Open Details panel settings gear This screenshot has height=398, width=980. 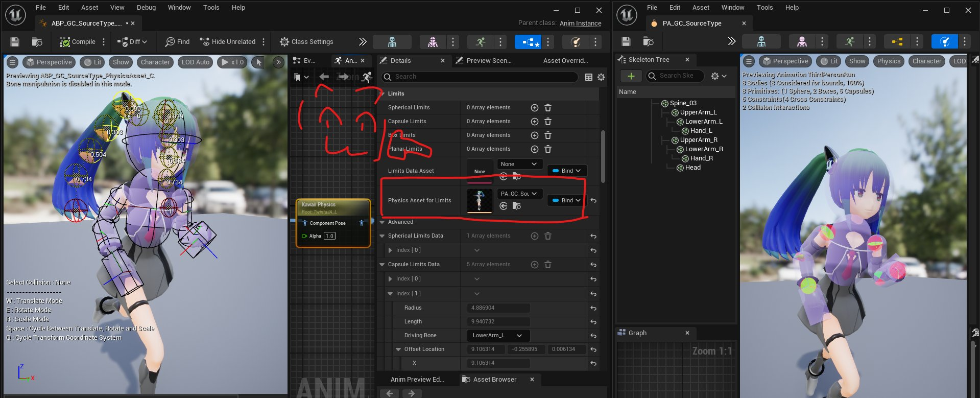click(601, 77)
